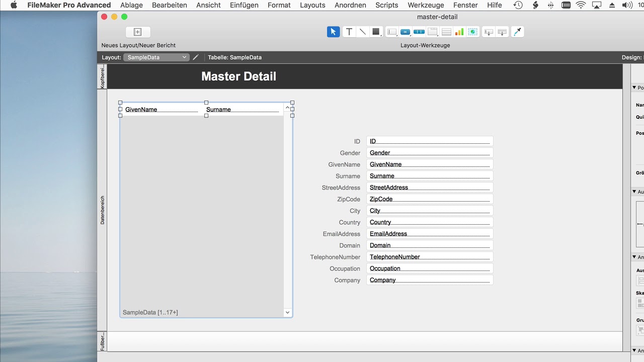Open the Hilfe menu

pyautogui.click(x=495, y=5)
